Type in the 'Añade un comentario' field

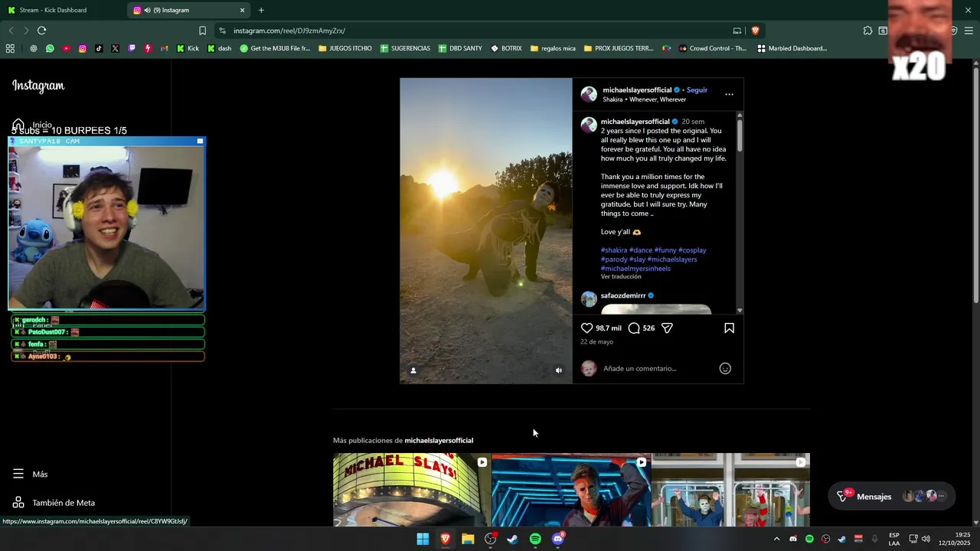(657, 369)
